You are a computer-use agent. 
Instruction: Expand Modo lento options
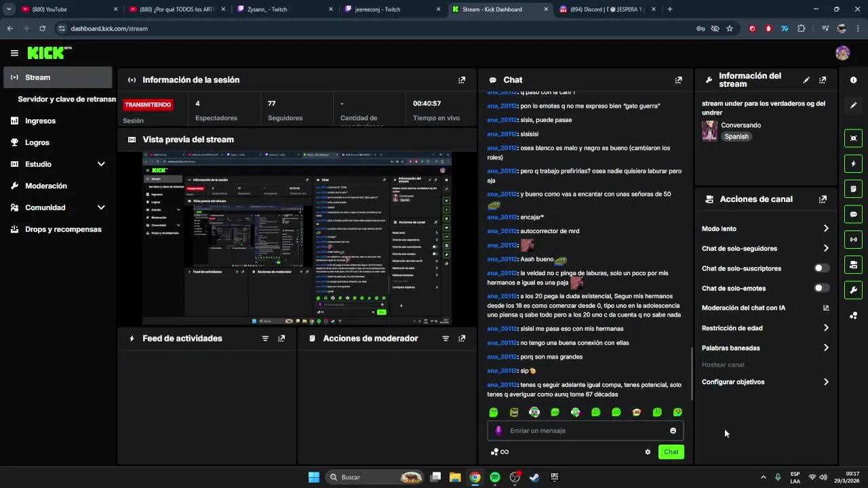point(826,228)
